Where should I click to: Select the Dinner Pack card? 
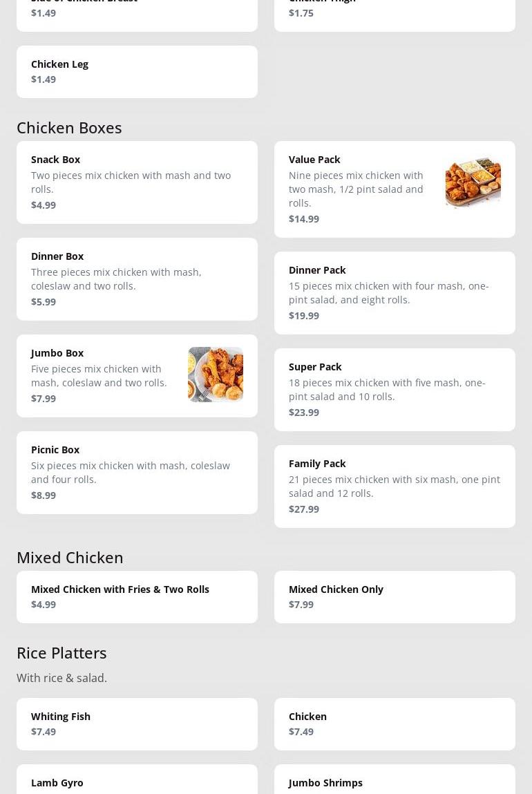click(x=395, y=293)
